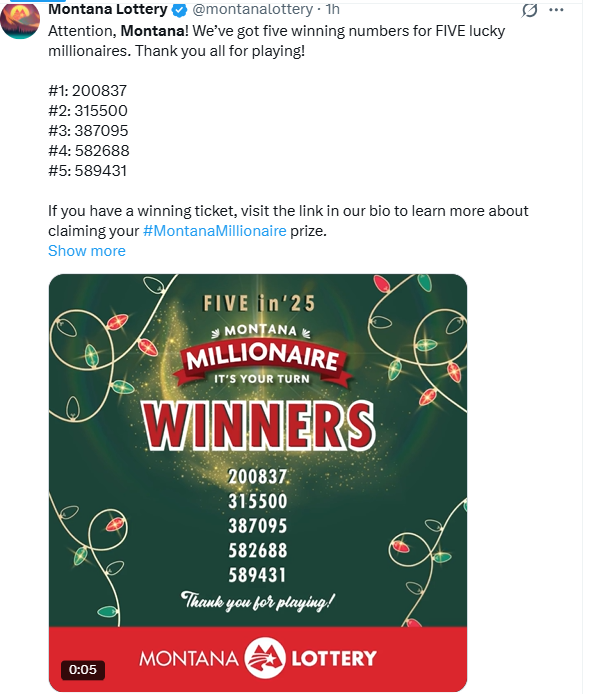Click the circular star logo in red banner
This screenshot has width=607, height=694.
click(265, 658)
